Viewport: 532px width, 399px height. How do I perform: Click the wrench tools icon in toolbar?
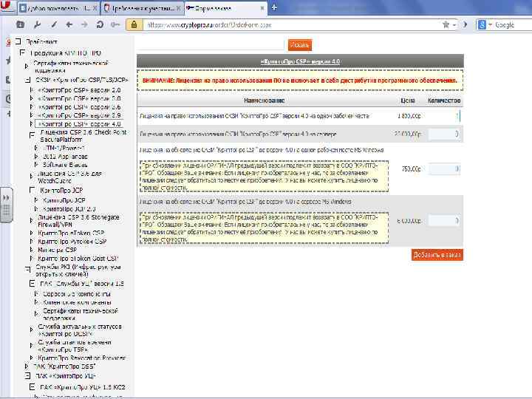pyautogui.click(x=38, y=25)
